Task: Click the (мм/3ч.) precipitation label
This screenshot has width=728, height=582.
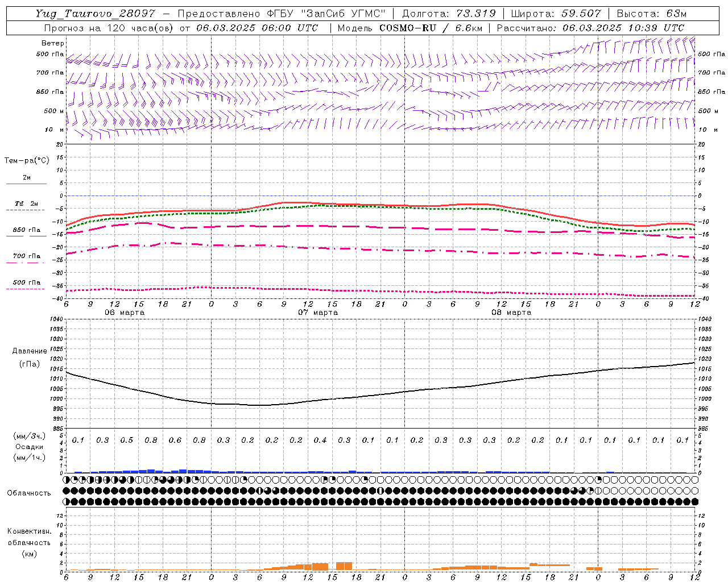Action: tap(30, 436)
